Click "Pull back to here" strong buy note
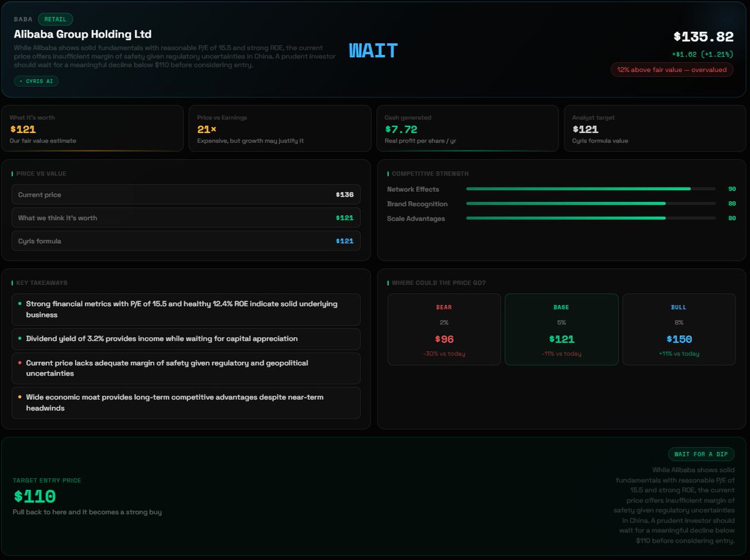750x560 pixels. (87, 512)
